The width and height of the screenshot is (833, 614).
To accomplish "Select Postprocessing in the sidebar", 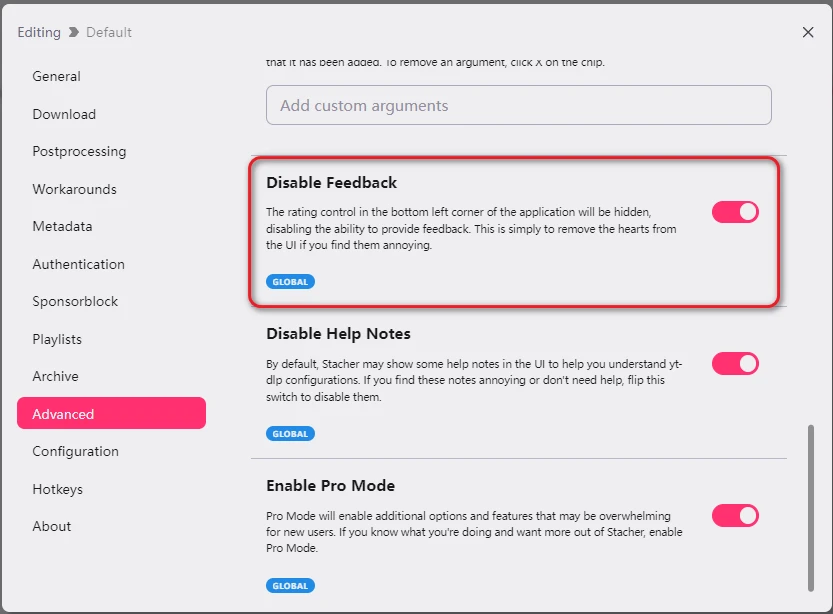I will [x=79, y=151].
